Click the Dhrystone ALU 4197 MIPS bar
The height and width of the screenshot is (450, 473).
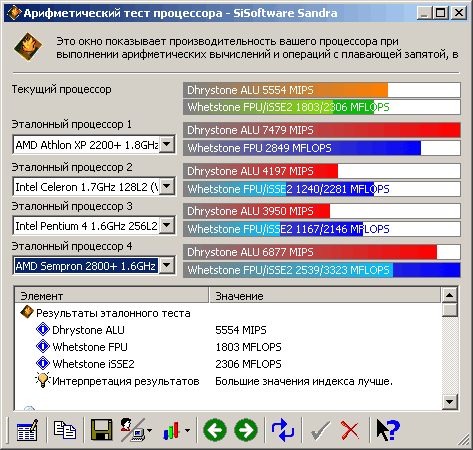coord(322,171)
